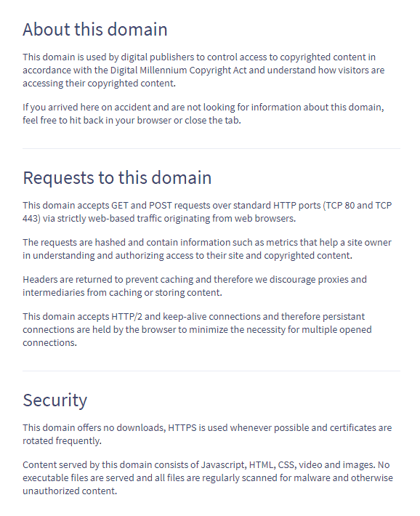Click the word 'HTTPS' in the Security section
Screen dimensions: 420x516
(x=182, y=428)
